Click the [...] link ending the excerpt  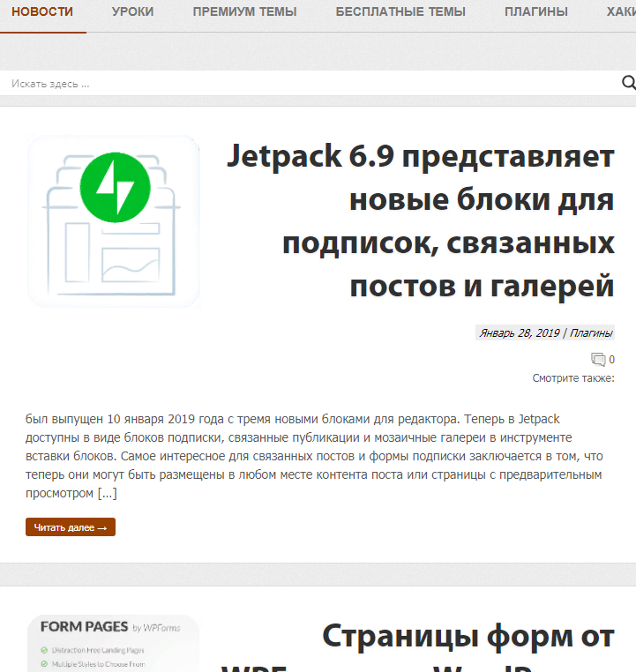pos(107,493)
